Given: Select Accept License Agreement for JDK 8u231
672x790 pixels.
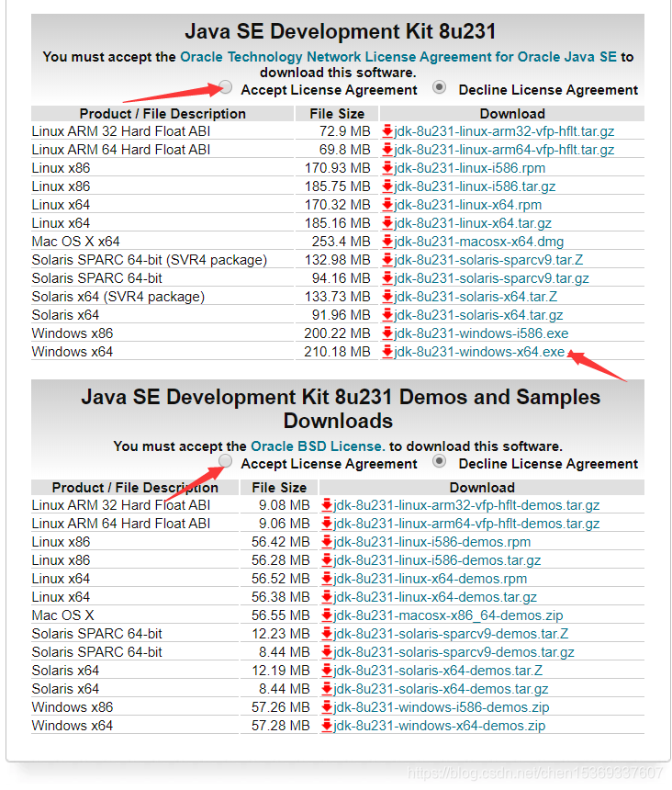Looking at the screenshot, I should tap(226, 87).
